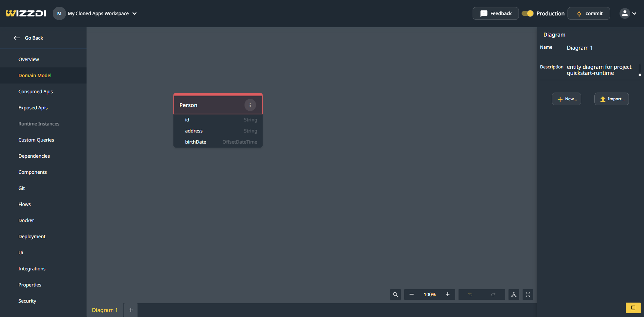Expand the user account chevron

point(634,13)
